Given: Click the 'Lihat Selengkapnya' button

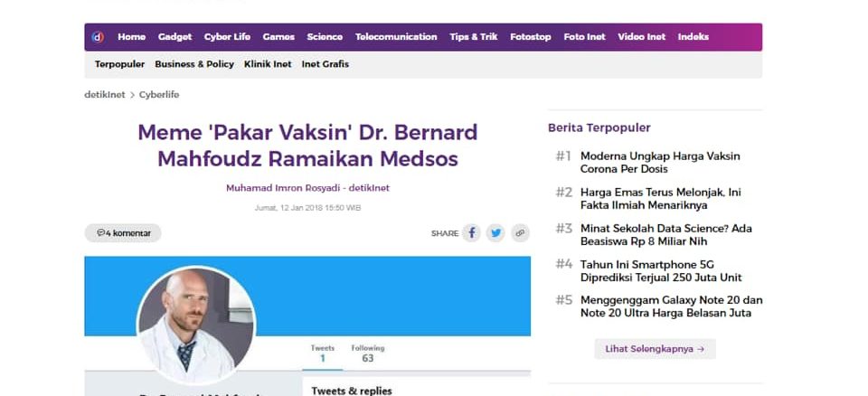Looking at the screenshot, I should click(655, 349).
